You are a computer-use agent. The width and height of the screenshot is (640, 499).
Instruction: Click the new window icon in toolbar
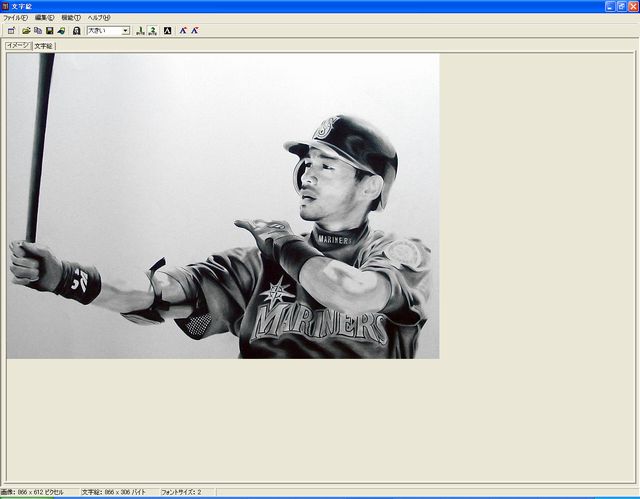tap(11, 31)
